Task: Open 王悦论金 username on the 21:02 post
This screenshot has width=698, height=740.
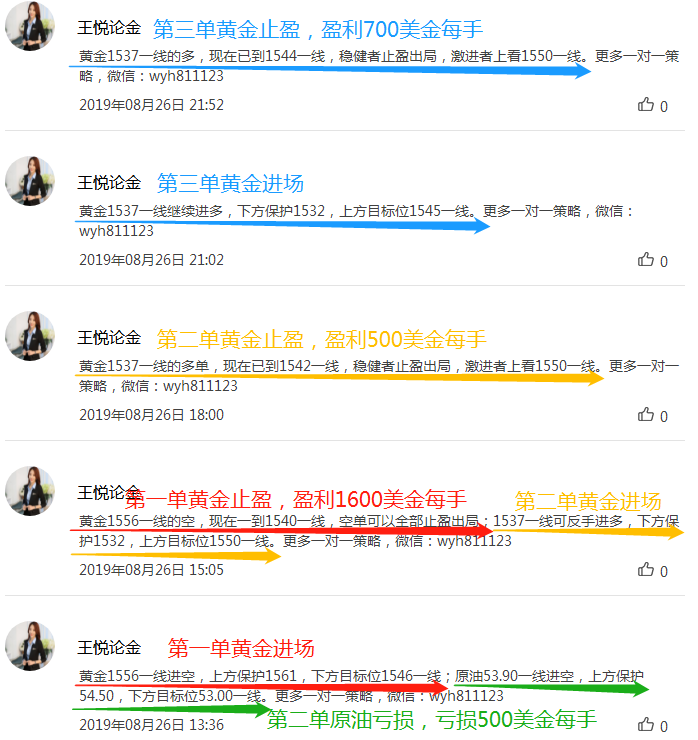Action: pyautogui.click(x=109, y=183)
